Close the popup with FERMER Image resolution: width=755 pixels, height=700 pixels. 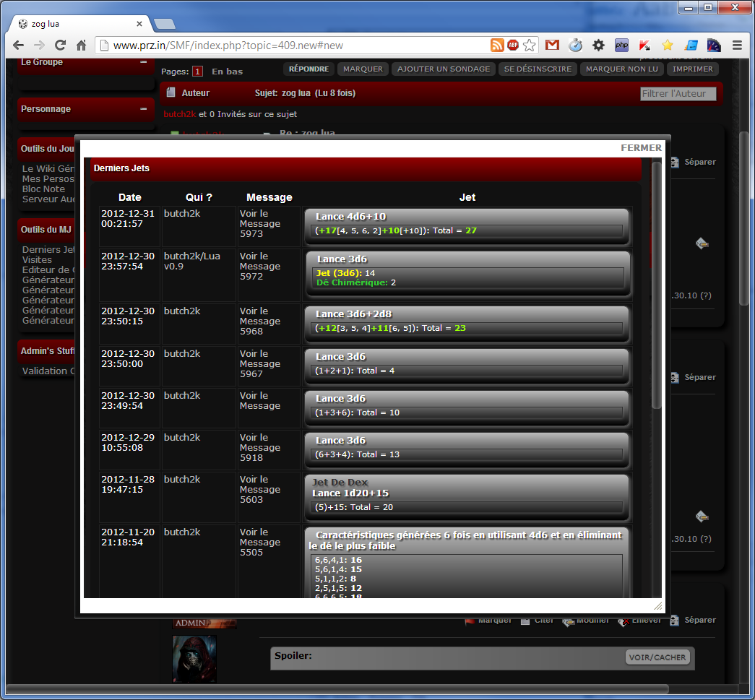point(641,148)
